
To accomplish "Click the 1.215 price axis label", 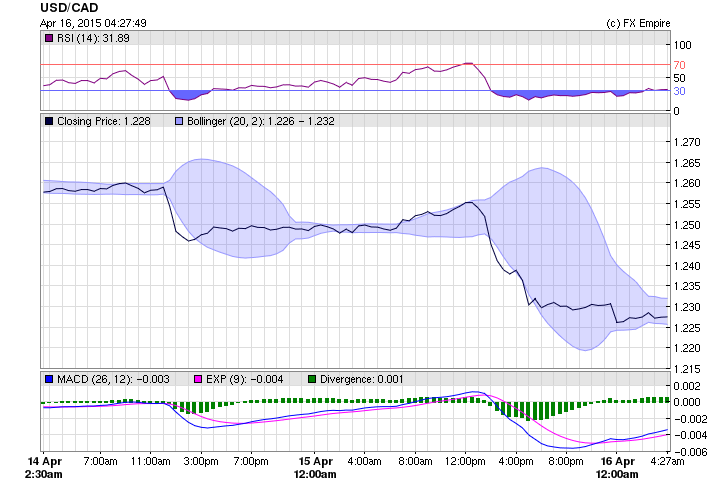I will coord(687,369).
